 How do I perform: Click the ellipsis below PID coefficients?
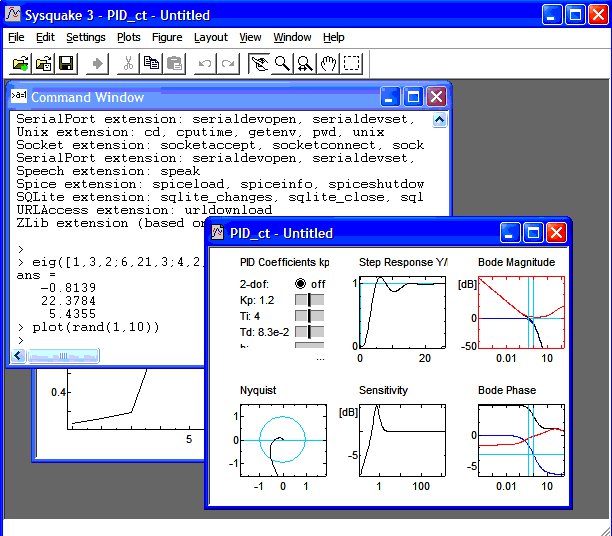click(320, 358)
